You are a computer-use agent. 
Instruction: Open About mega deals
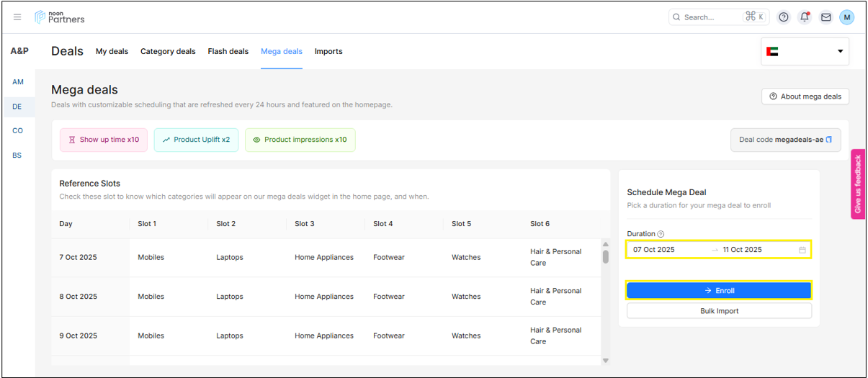tap(805, 96)
